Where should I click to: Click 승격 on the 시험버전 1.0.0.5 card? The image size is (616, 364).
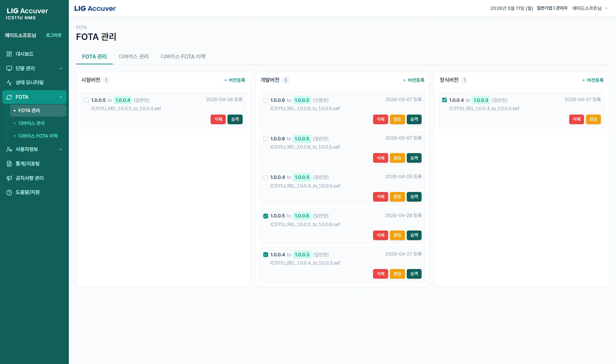click(x=235, y=119)
